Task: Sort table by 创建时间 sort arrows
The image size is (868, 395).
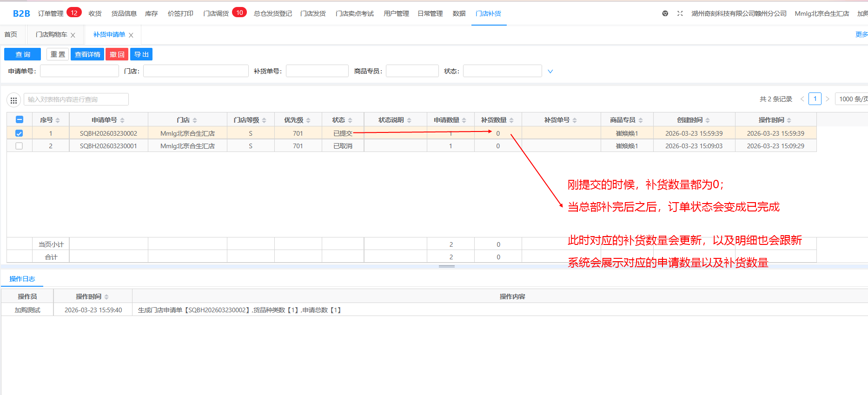Action: pos(708,120)
